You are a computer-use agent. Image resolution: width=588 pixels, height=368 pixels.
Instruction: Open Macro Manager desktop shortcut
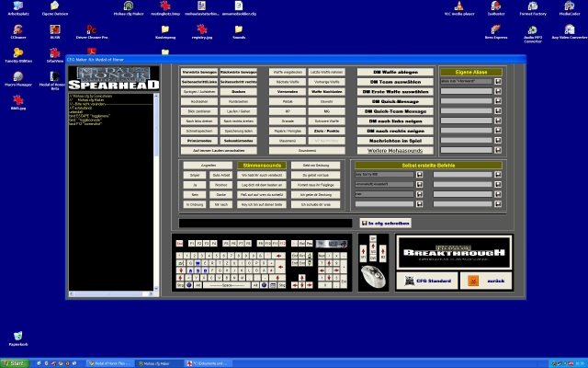coord(18,79)
